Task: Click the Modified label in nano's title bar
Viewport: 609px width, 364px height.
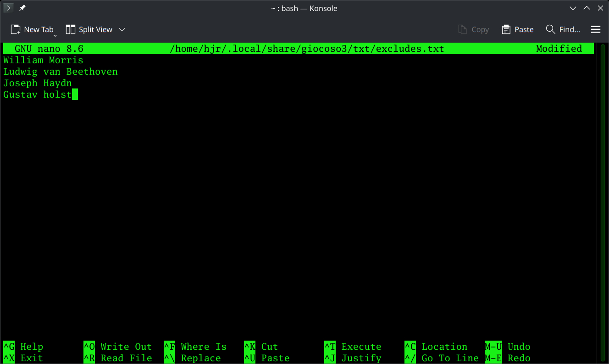Action: pyautogui.click(x=559, y=48)
